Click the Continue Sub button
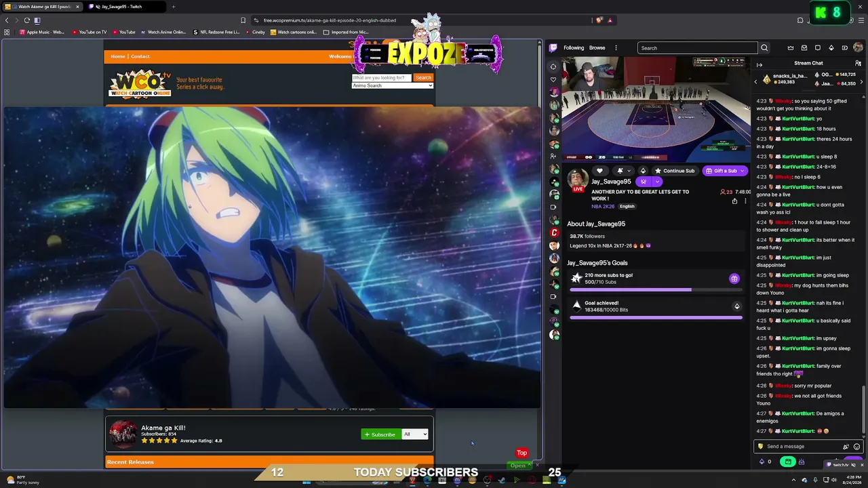This screenshot has width=868, height=488. coord(675,171)
